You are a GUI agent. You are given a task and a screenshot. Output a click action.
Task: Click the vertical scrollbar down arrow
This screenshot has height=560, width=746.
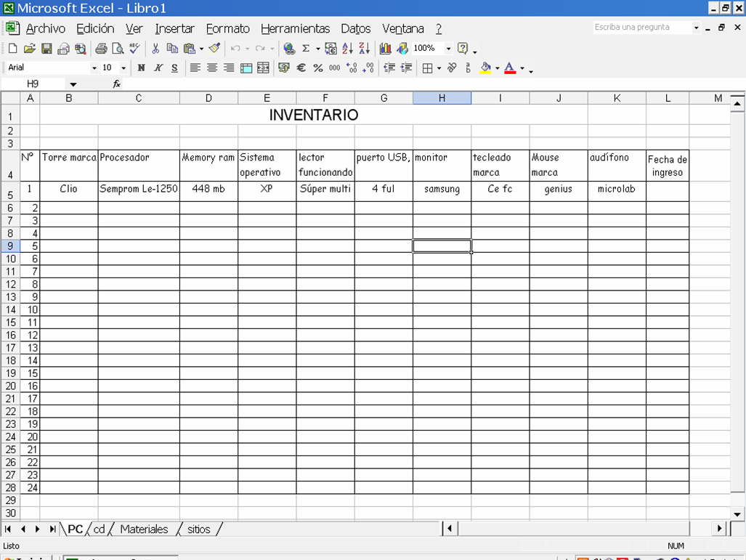(x=737, y=514)
